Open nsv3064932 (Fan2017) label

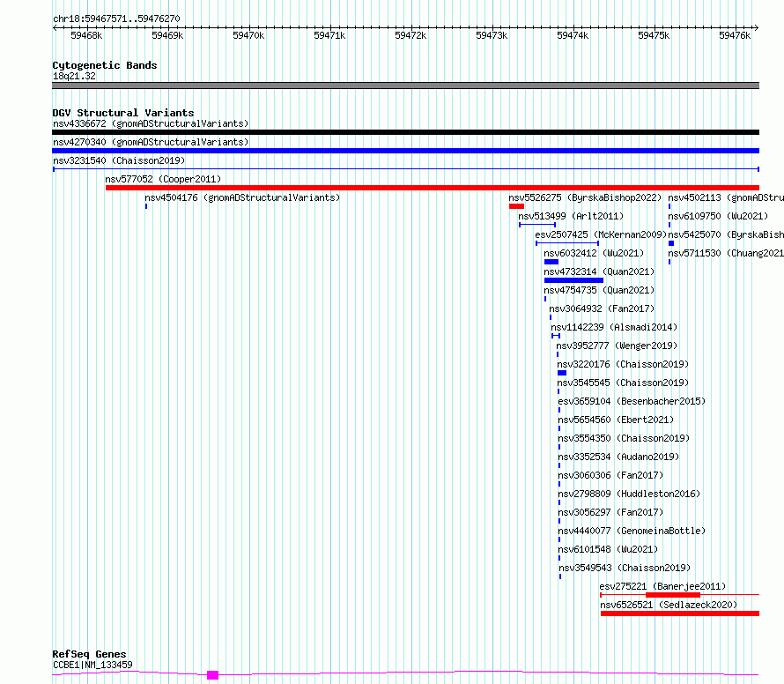(x=602, y=309)
